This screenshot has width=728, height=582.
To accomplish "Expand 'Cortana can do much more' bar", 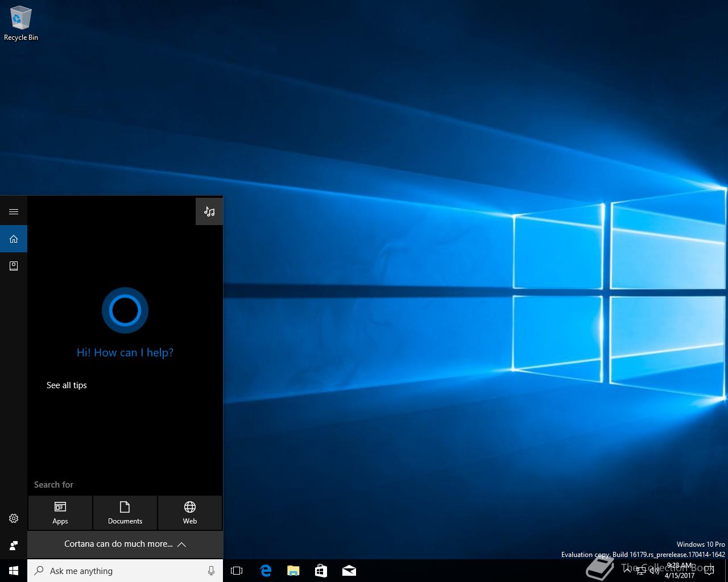I will click(x=125, y=544).
